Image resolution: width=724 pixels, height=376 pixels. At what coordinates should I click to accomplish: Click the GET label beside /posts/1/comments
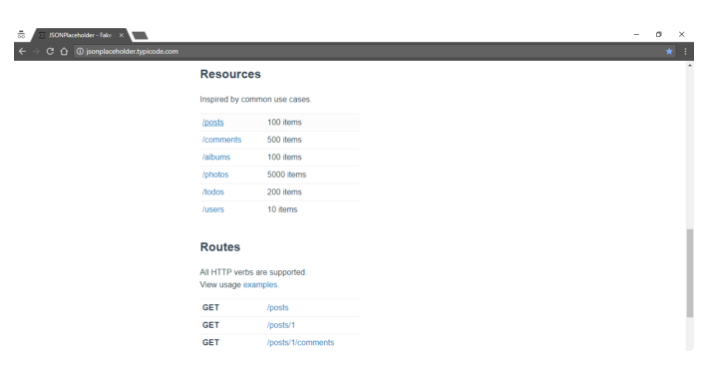point(211,342)
